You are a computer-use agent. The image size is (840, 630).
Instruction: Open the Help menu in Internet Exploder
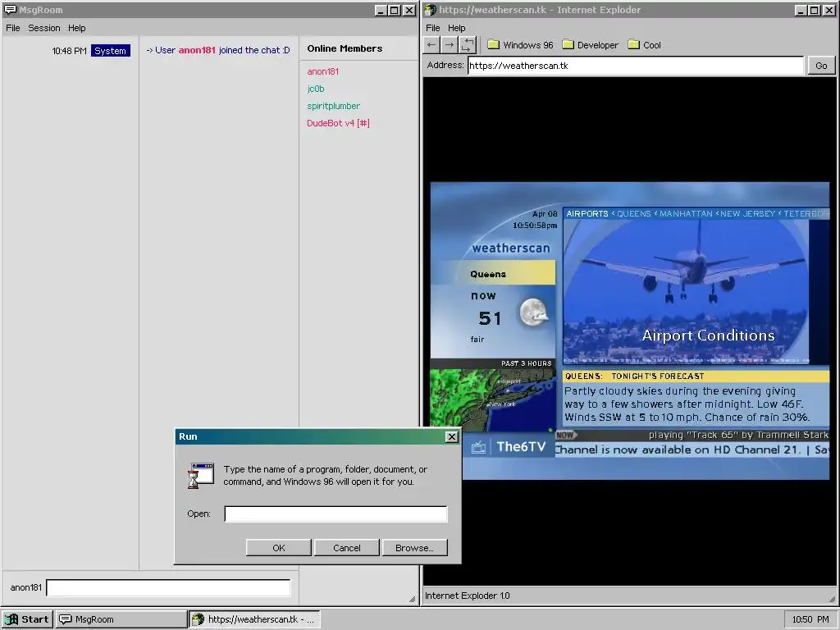[x=456, y=28]
